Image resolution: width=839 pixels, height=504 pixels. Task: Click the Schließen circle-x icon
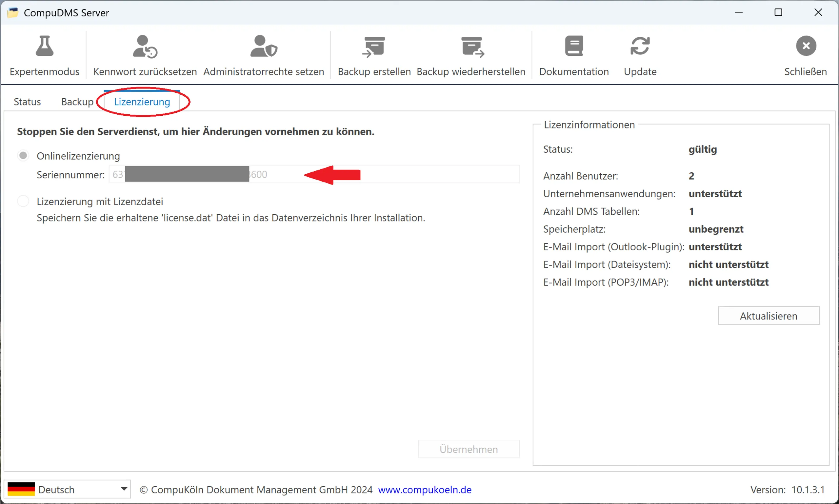point(806,46)
